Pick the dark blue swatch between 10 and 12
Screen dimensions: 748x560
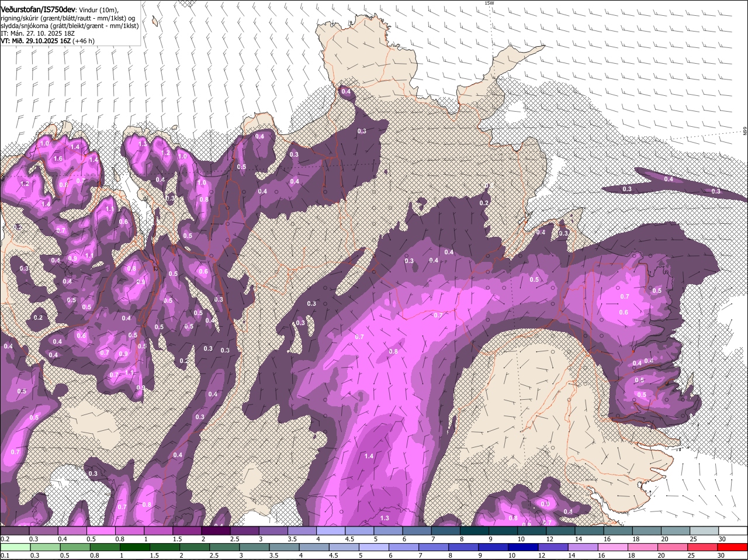point(524,547)
